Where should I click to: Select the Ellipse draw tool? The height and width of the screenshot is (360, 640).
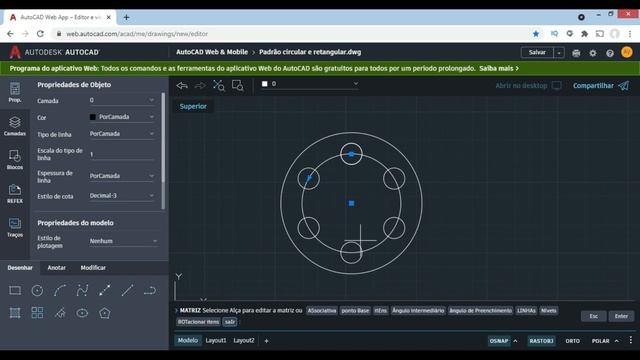point(82,313)
